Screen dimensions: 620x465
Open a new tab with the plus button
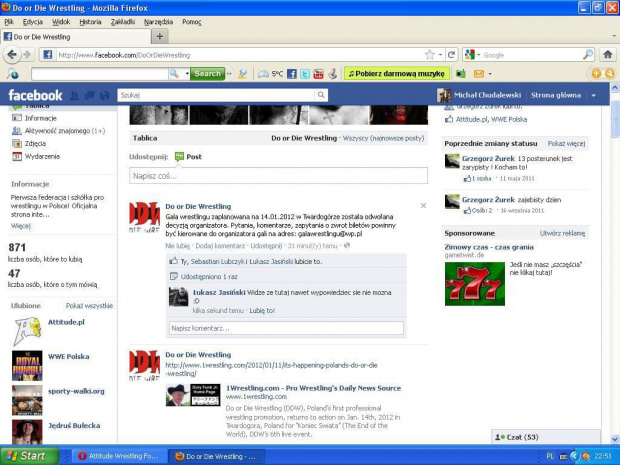click(160, 37)
